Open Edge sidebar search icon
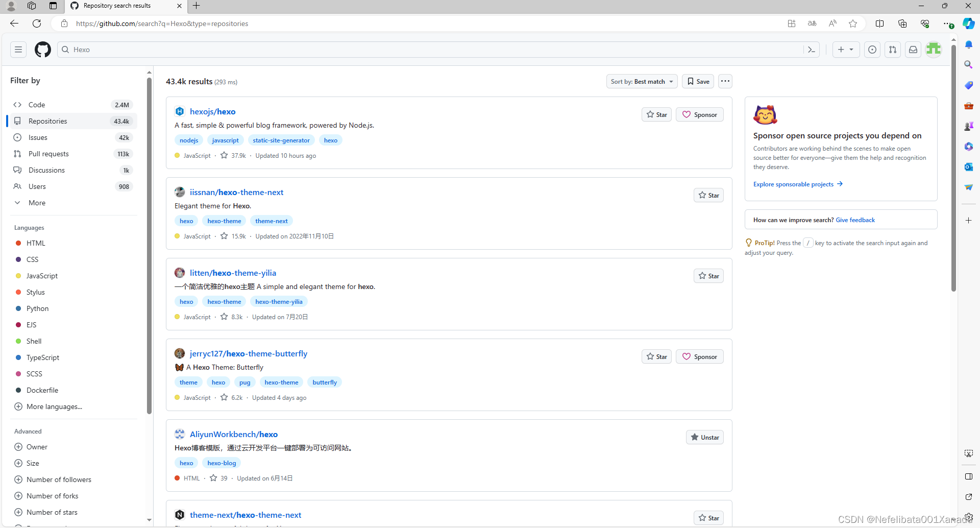 (x=968, y=65)
